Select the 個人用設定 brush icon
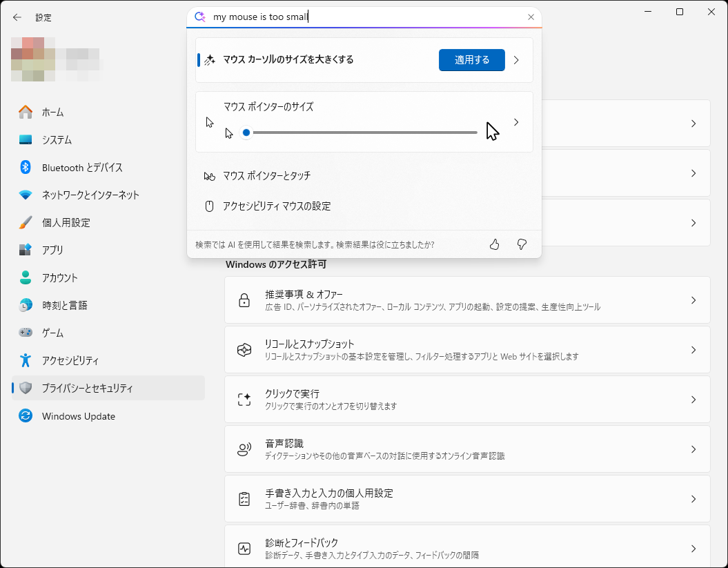This screenshot has height=568, width=728. tap(25, 222)
